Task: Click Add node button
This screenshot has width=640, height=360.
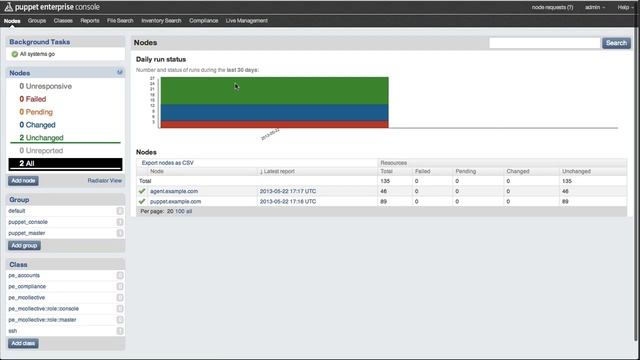Action: [x=23, y=181]
